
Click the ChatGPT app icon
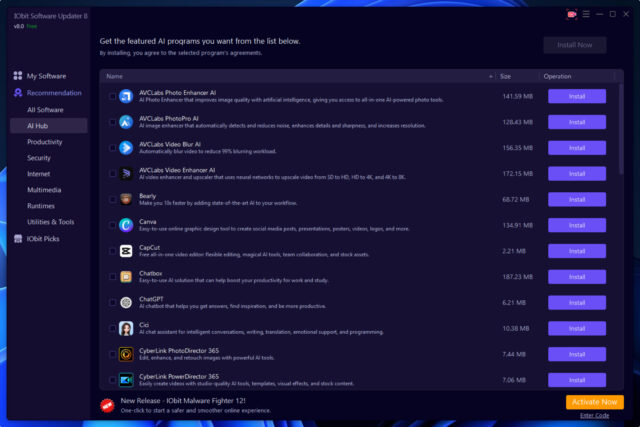tap(126, 302)
